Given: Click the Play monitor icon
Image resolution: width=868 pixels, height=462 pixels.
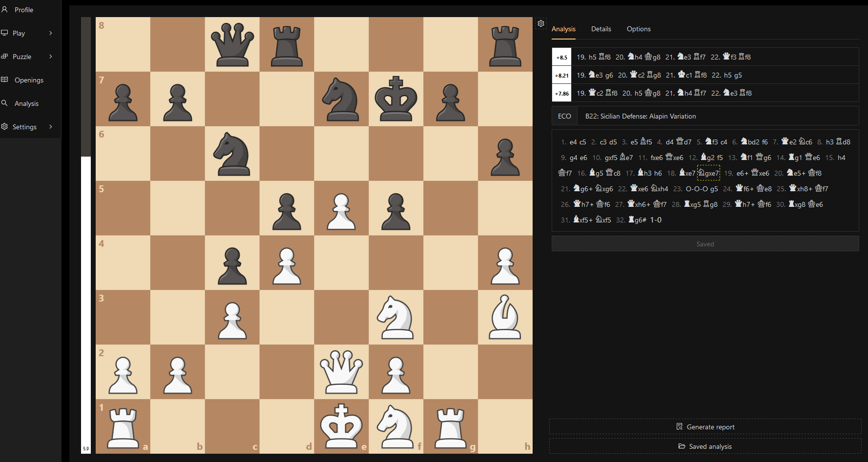Looking at the screenshot, I should tap(4, 33).
